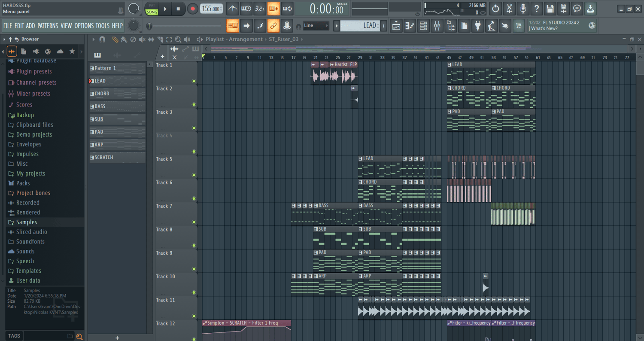Select the playlist mute tool
Screen dimensions: 644x341
click(x=142, y=40)
